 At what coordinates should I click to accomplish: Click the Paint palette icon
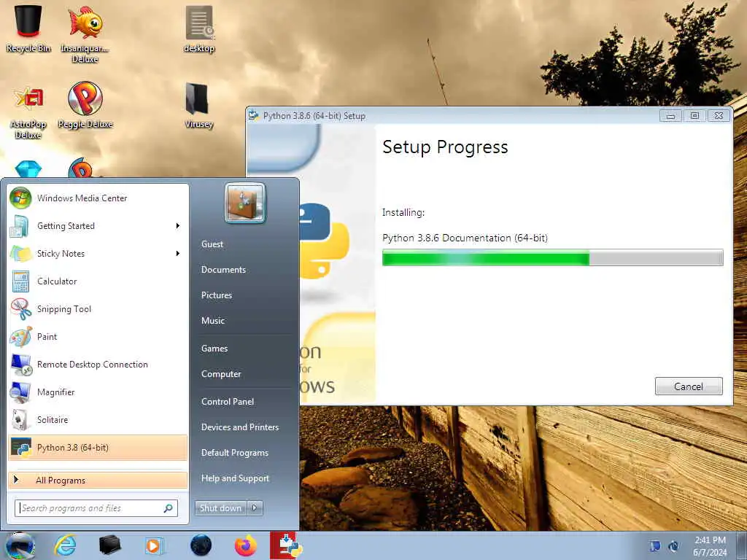[20, 337]
